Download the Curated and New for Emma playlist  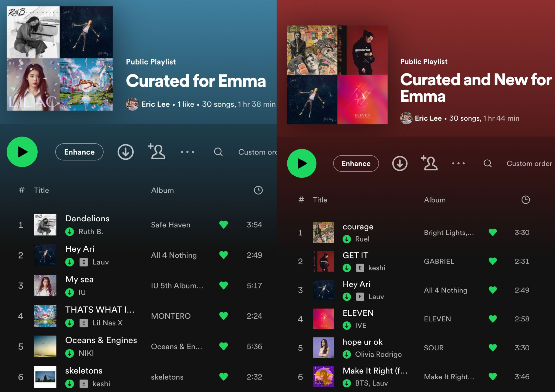coord(400,163)
